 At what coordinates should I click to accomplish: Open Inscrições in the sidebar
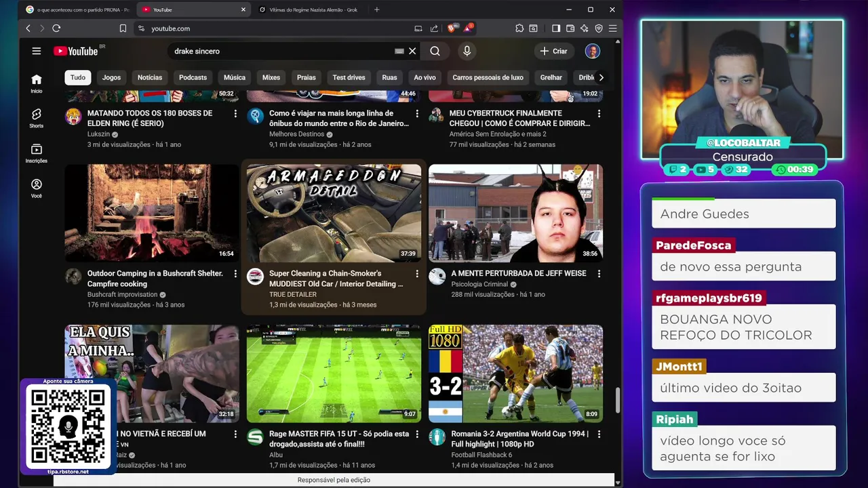click(x=37, y=154)
